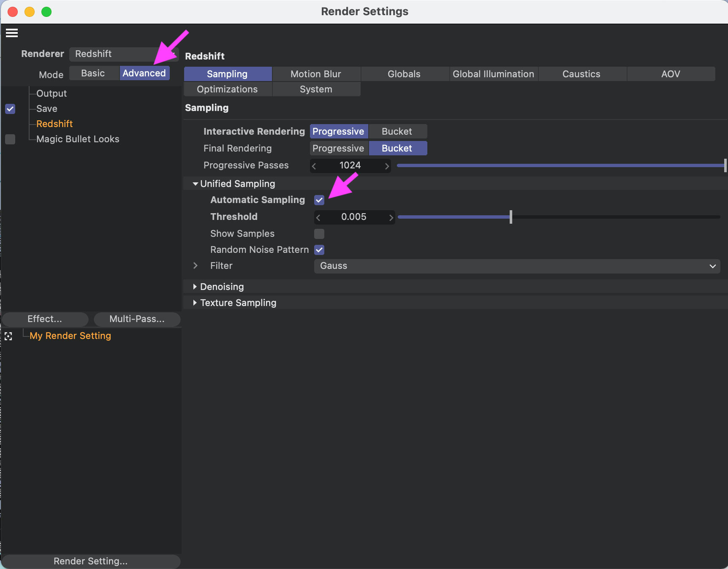This screenshot has width=728, height=569.
Task: Increase Threshold with right arrow
Action: coord(391,217)
